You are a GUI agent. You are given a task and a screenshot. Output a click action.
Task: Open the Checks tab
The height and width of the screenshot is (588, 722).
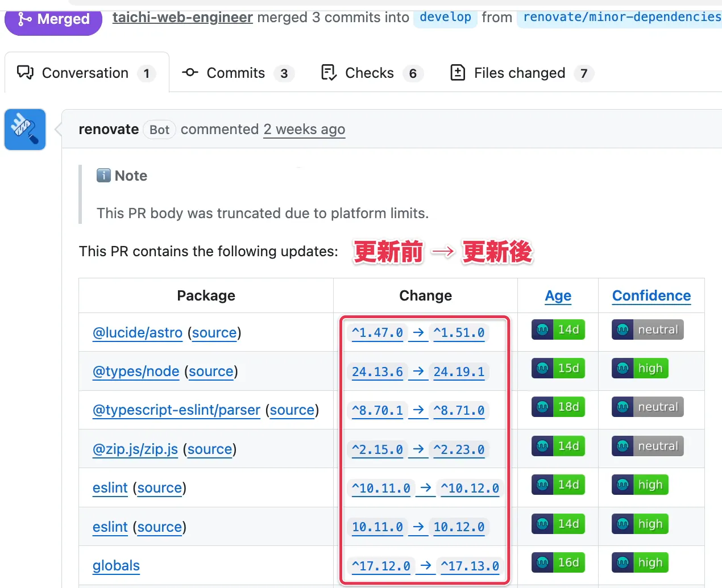tap(371, 73)
